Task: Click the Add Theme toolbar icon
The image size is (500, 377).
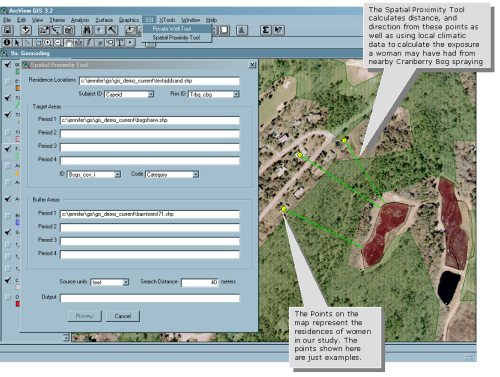Action: pyautogui.click(x=26, y=30)
